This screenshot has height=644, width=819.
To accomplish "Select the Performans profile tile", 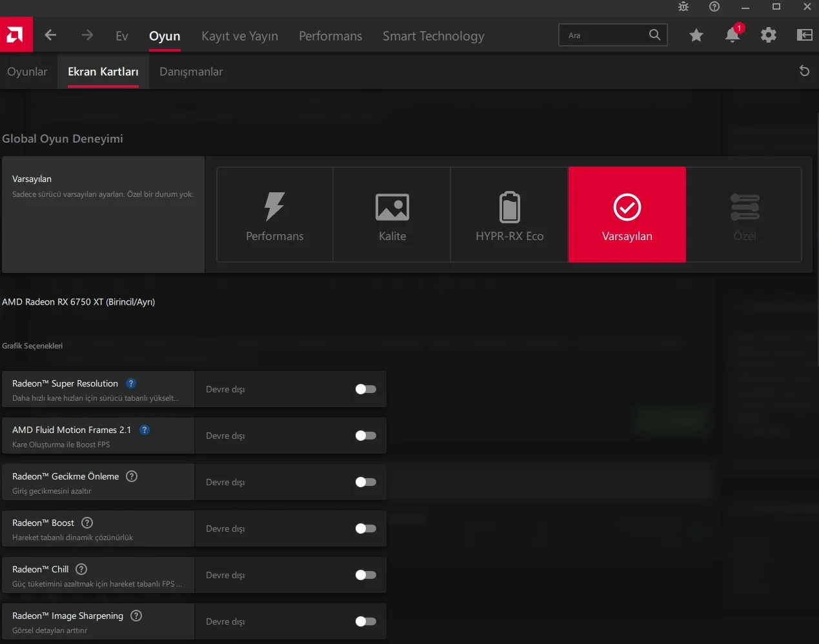I will point(274,215).
